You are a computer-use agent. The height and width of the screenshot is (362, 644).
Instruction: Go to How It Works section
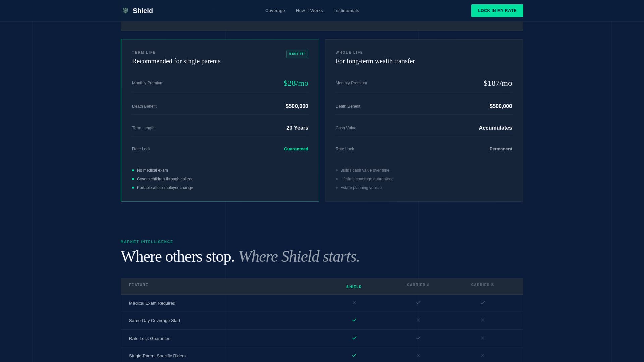(x=309, y=11)
